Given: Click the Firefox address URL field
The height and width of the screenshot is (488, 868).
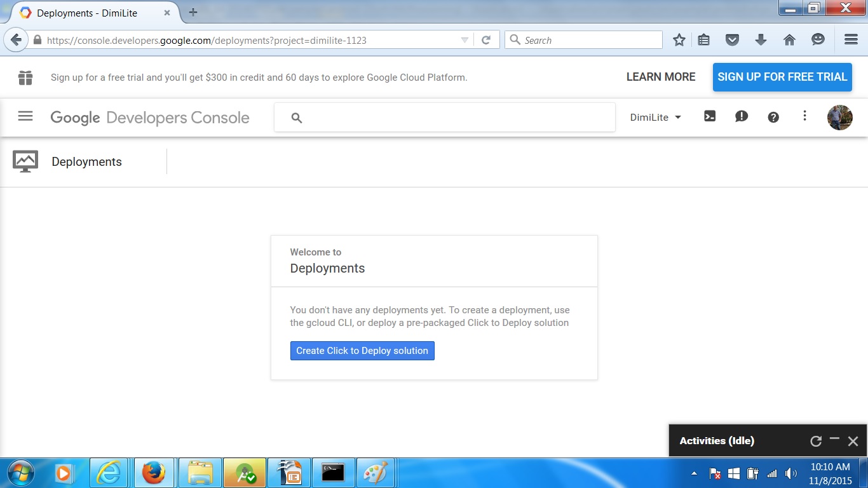Looking at the screenshot, I should [251, 40].
